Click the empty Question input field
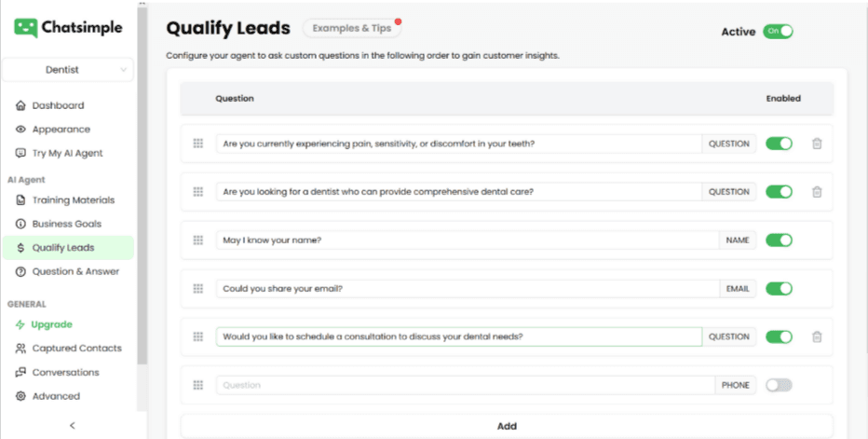The width and height of the screenshot is (868, 439). (465, 385)
